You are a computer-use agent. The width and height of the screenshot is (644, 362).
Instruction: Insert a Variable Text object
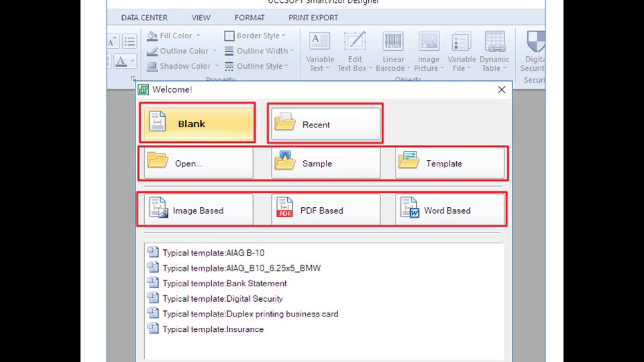(320, 52)
